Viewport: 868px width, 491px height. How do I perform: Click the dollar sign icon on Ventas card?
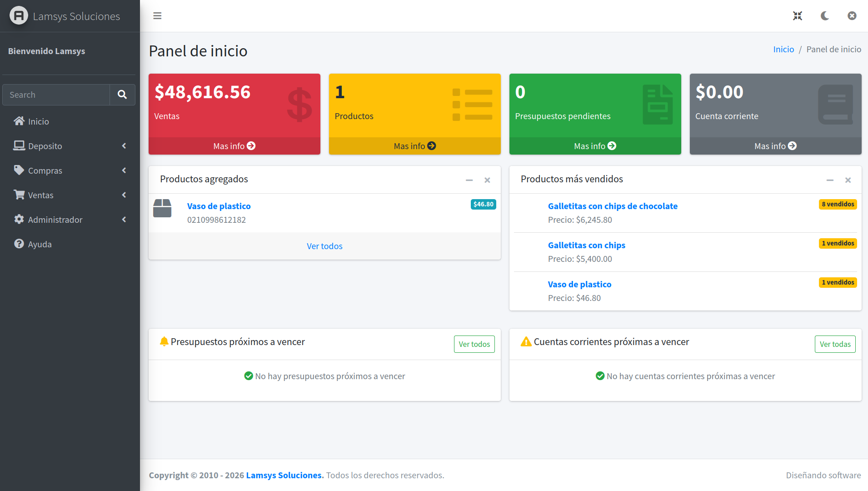pos(299,105)
